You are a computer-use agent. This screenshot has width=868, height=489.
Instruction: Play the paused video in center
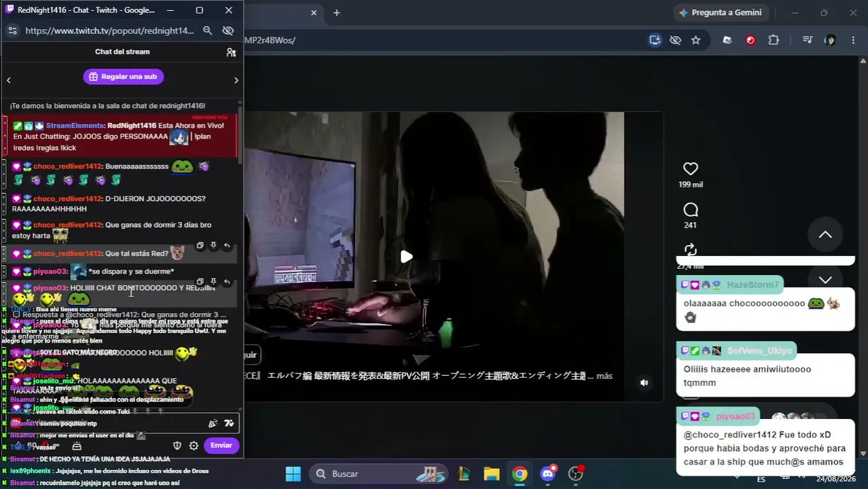point(406,257)
